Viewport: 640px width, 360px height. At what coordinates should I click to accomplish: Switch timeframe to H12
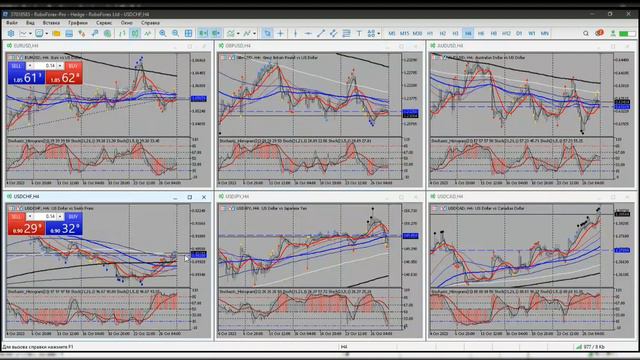coord(506,33)
